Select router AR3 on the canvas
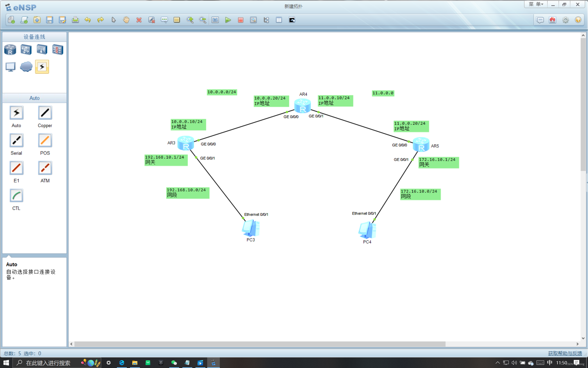 (x=186, y=143)
